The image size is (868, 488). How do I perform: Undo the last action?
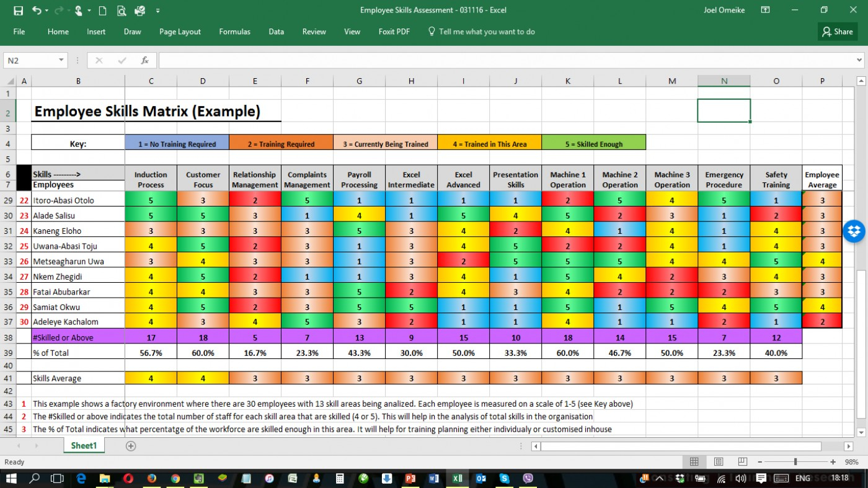(36, 11)
